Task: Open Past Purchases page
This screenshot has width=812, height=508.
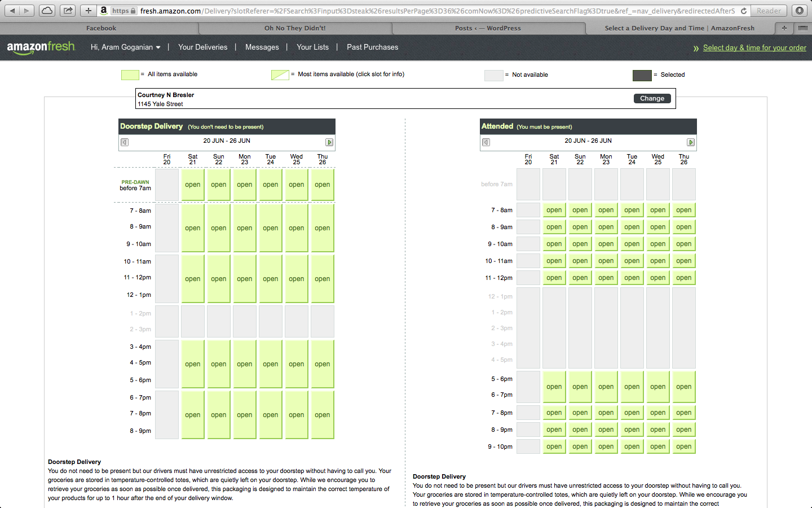Action: (372, 47)
